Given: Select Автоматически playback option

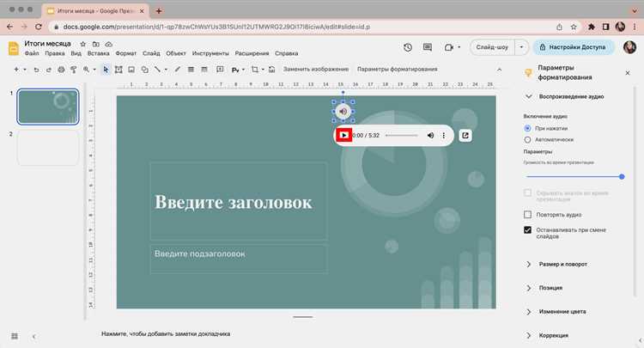Looking at the screenshot, I should pos(528,140).
